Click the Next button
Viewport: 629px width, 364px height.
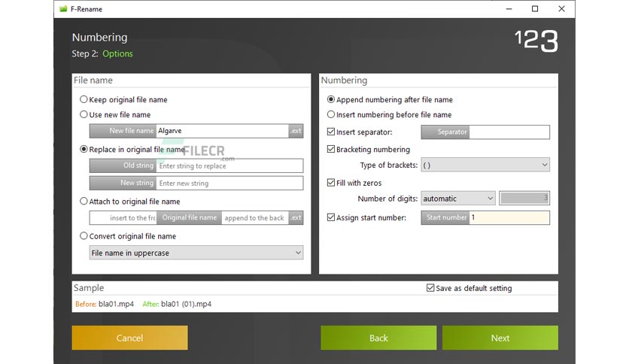500,338
